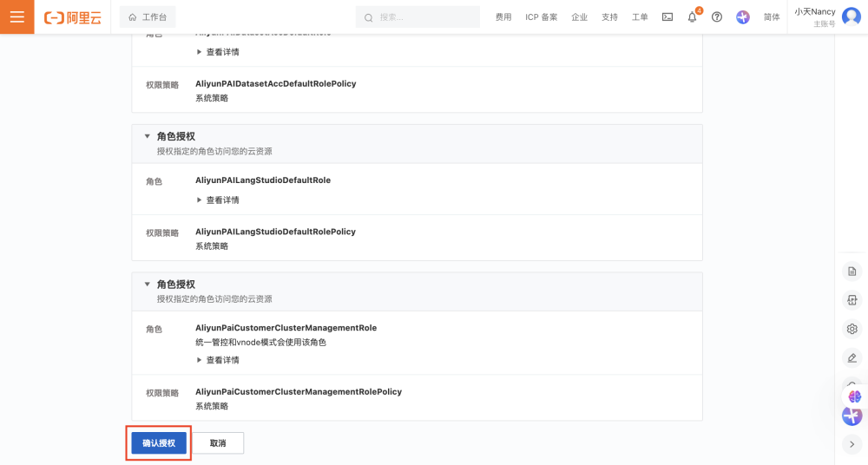This screenshot has height=465, width=868.
Task: Click 系统策略 under AliyunPAIDatasetAccDefaultRolePolicy
Action: coord(212,98)
